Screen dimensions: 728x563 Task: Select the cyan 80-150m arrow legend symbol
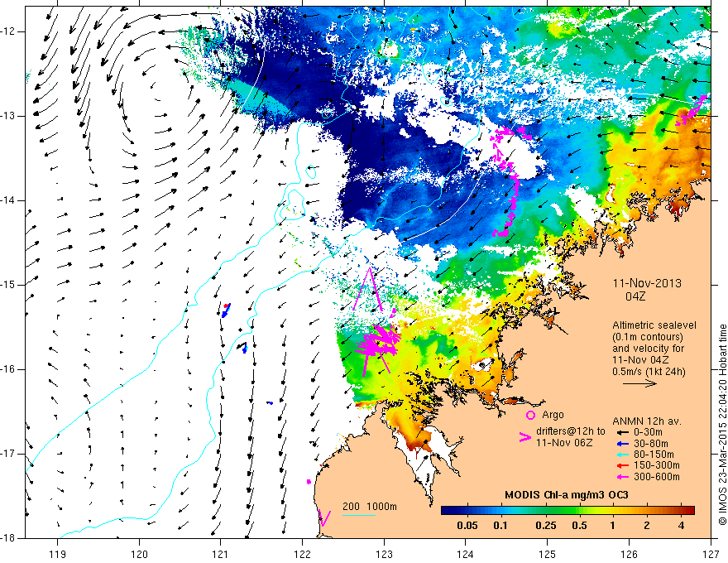pyautogui.click(x=622, y=455)
